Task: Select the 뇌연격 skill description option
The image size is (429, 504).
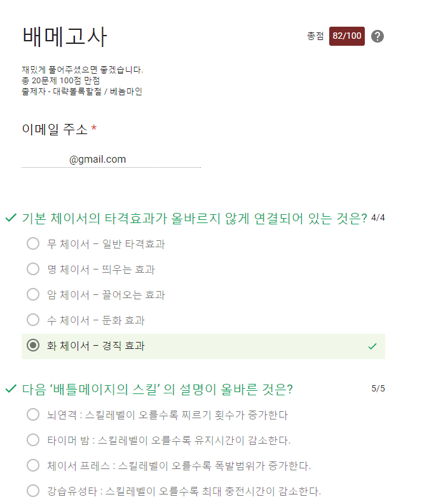Action: pos(34,414)
